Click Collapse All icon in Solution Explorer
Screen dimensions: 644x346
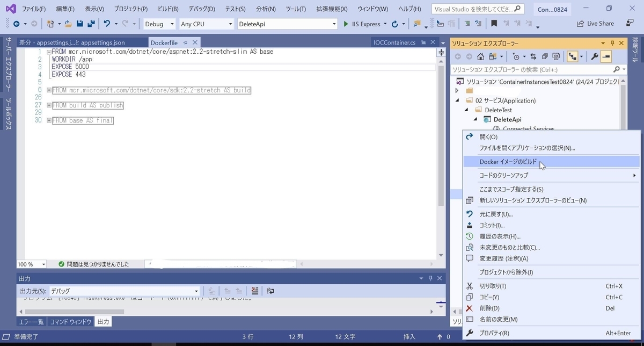pos(545,56)
